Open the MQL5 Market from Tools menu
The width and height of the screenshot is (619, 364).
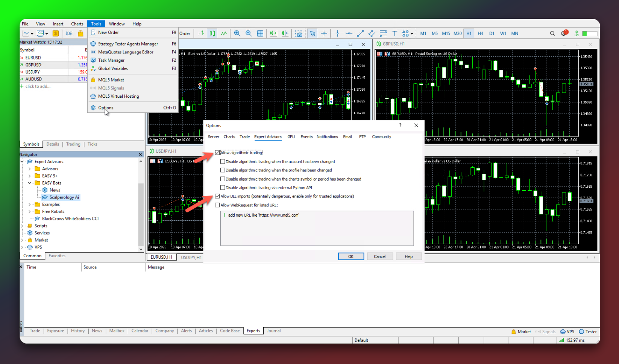tap(111, 79)
